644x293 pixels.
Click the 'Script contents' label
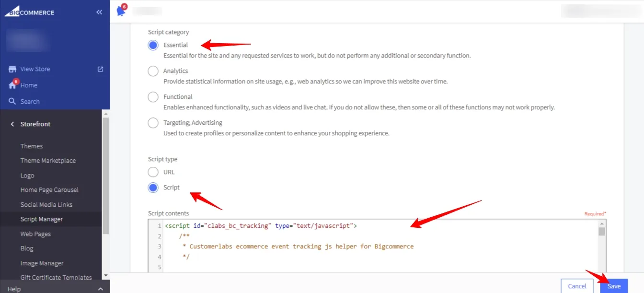pos(168,213)
